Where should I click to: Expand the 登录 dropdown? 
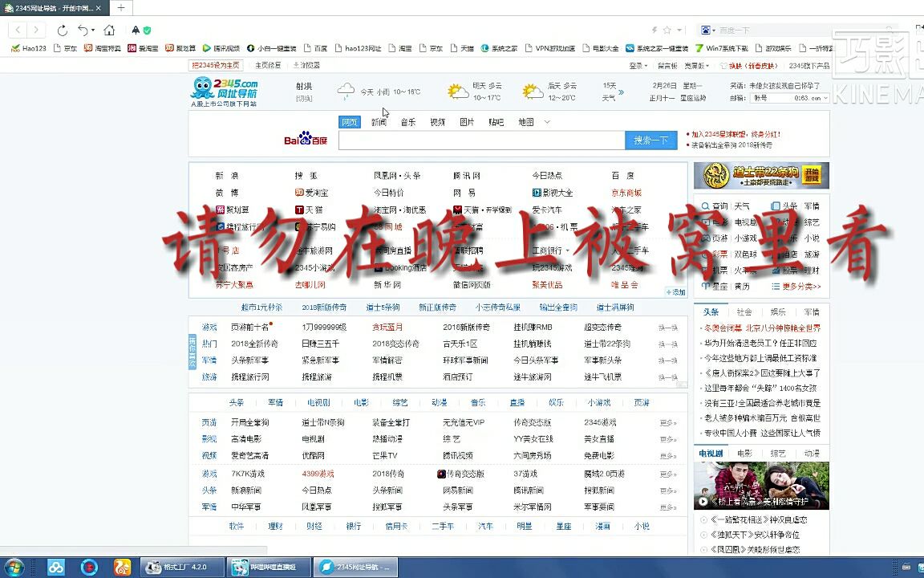(x=638, y=66)
